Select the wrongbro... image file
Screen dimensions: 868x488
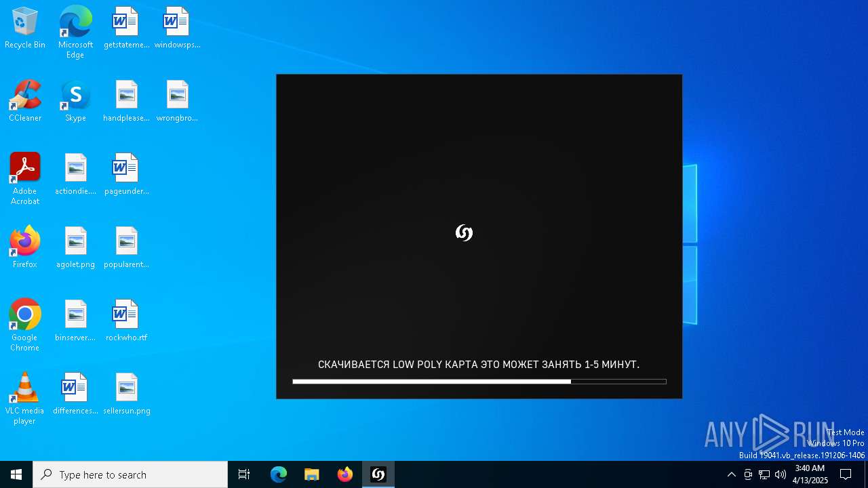[177, 101]
